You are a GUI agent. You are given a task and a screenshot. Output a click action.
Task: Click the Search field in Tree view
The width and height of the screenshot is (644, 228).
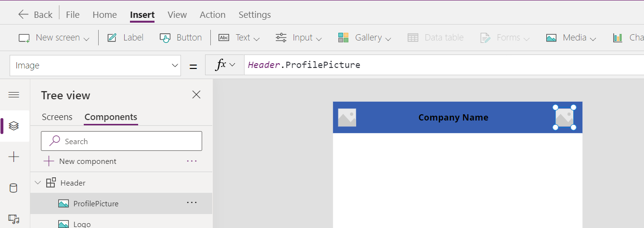pyautogui.click(x=121, y=141)
